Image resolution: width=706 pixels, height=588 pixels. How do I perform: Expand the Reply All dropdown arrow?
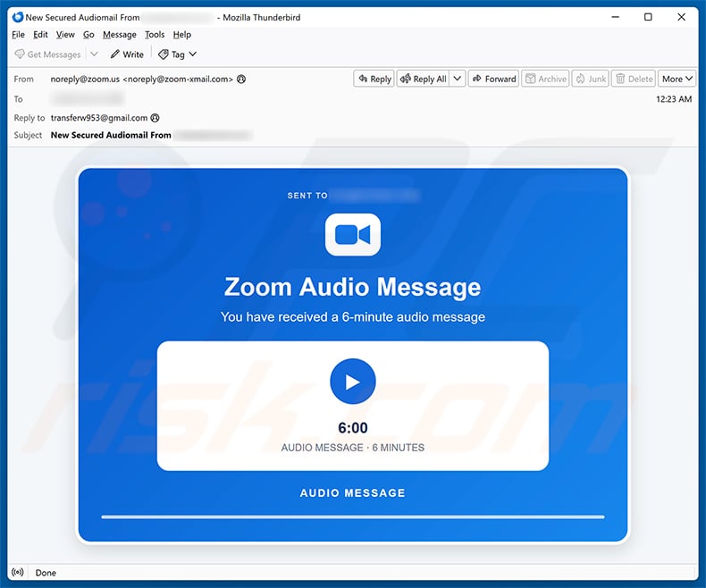pos(457,79)
